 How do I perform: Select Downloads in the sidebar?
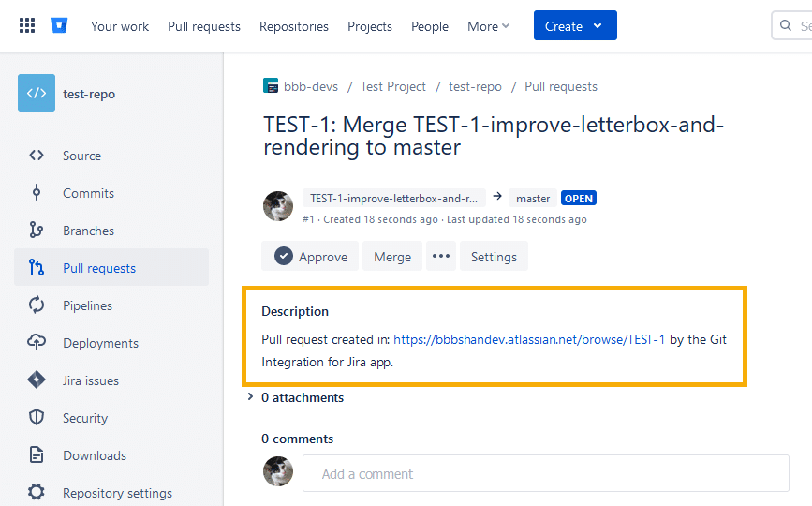coord(111,455)
